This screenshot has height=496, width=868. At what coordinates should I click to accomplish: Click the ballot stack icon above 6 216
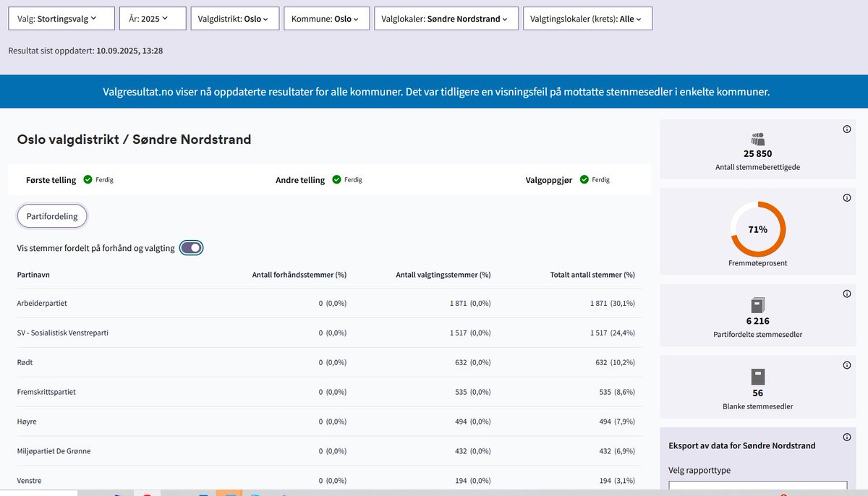pyautogui.click(x=757, y=305)
